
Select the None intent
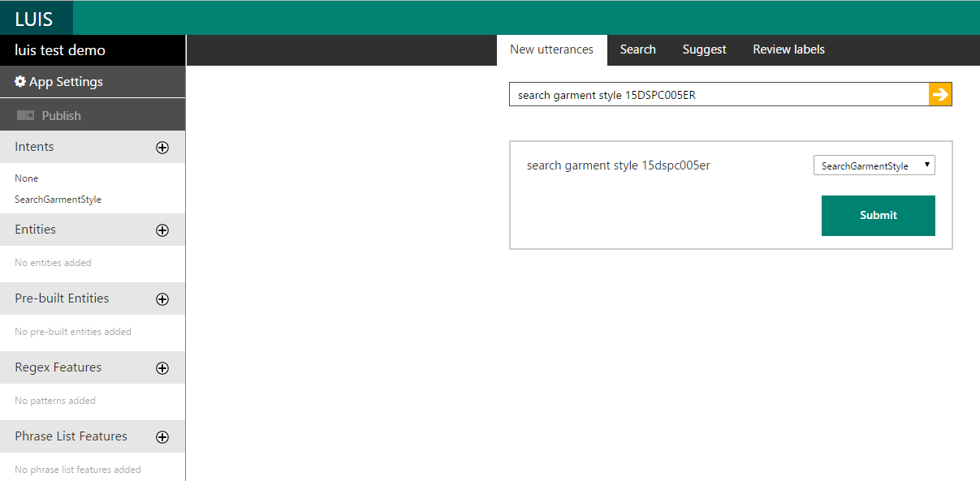tap(27, 178)
